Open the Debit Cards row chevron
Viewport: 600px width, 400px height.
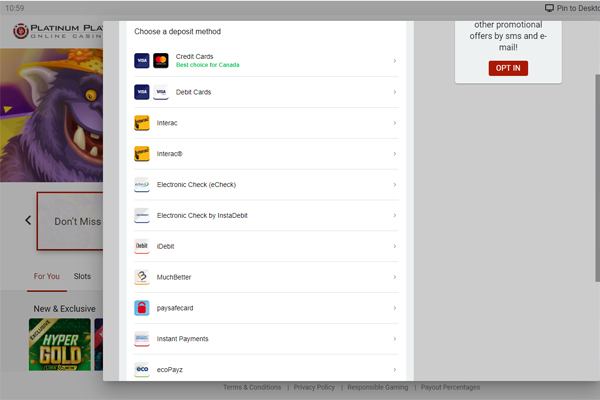395,92
